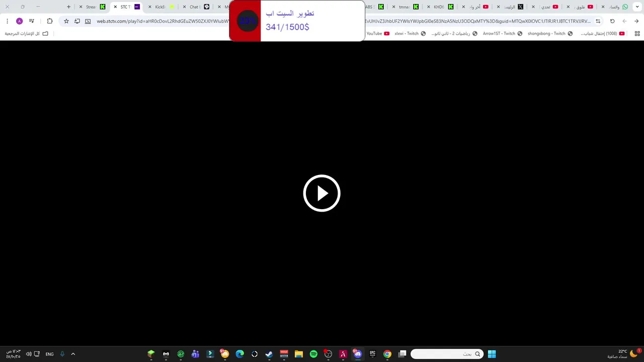Open the shongxbong - Twitch bookmark
The height and width of the screenshot is (362, 644).
coord(550,34)
